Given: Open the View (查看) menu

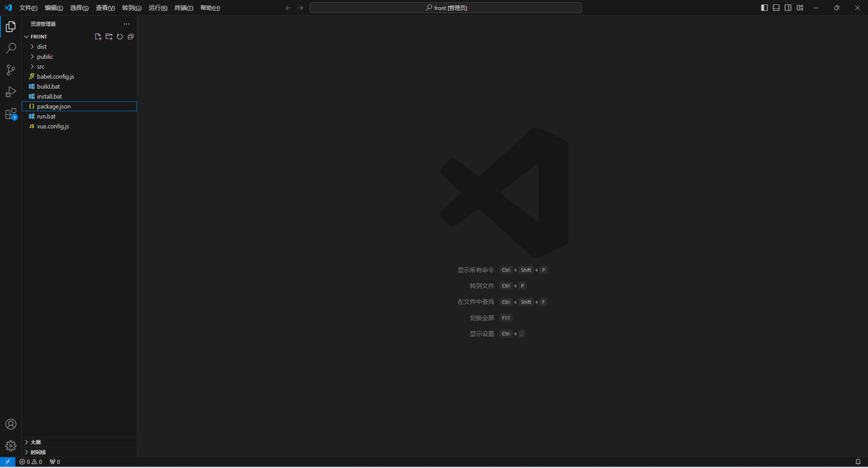Looking at the screenshot, I should click(105, 8).
